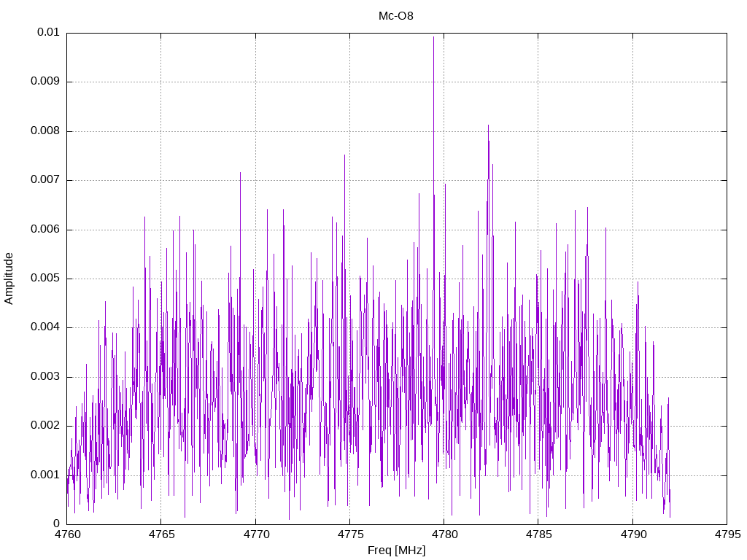Image resolution: width=747 pixels, height=560 pixels.
Task: Click the 0.007 y-axis tick label
Action: coord(45,180)
